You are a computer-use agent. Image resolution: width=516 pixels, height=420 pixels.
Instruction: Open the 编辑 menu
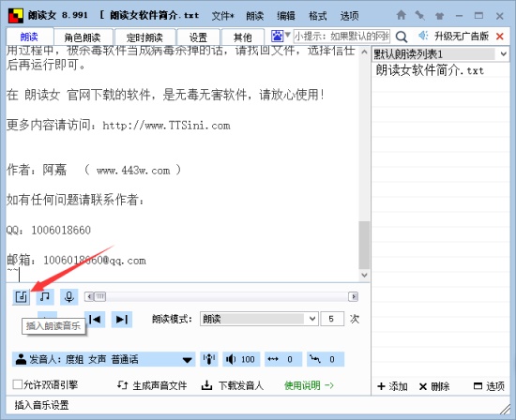pyautogui.click(x=285, y=15)
